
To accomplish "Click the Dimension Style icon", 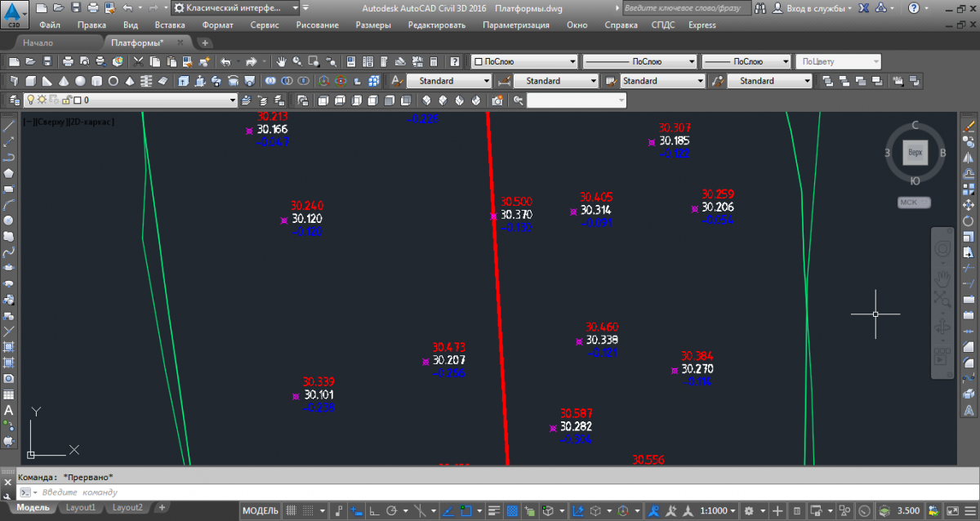I will click(x=505, y=81).
